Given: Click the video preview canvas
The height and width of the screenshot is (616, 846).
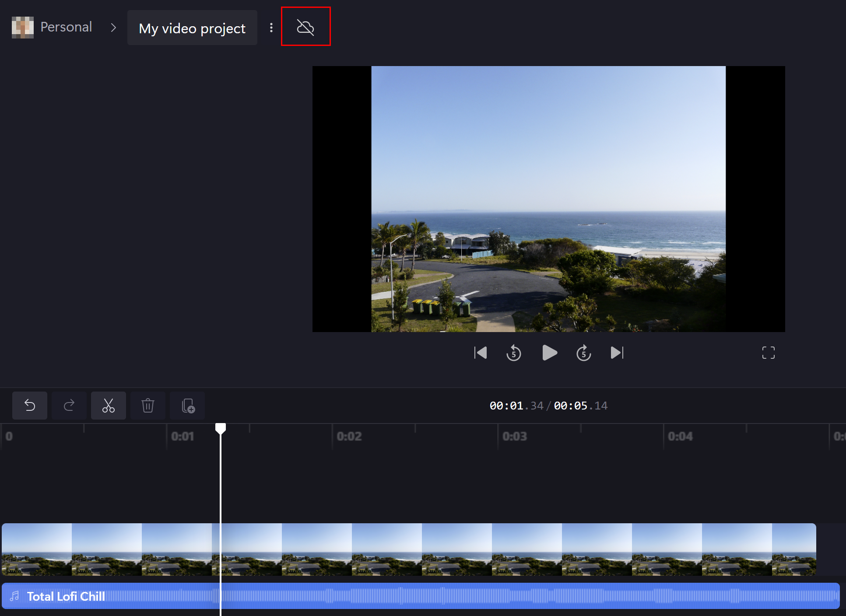Looking at the screenshot, I should [548, 199].
